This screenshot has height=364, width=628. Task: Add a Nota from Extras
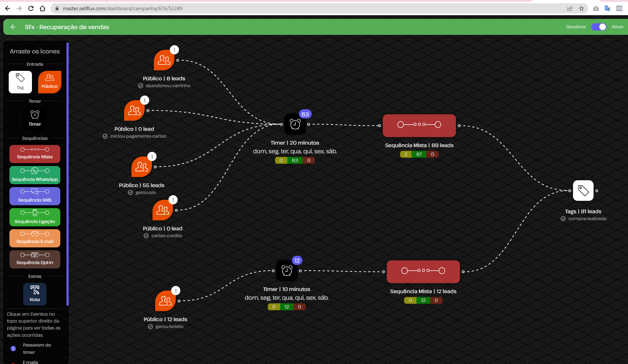click(x=35, y=294)
